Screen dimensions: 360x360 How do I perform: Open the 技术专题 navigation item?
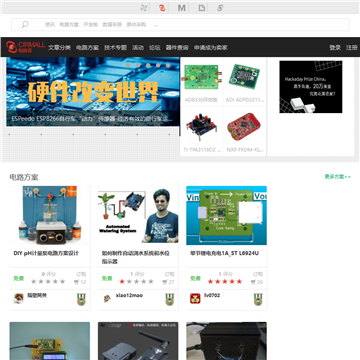(115, 48)
